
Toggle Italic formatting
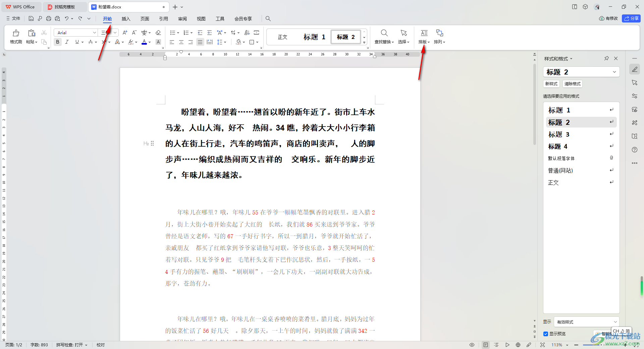point(67,42)
